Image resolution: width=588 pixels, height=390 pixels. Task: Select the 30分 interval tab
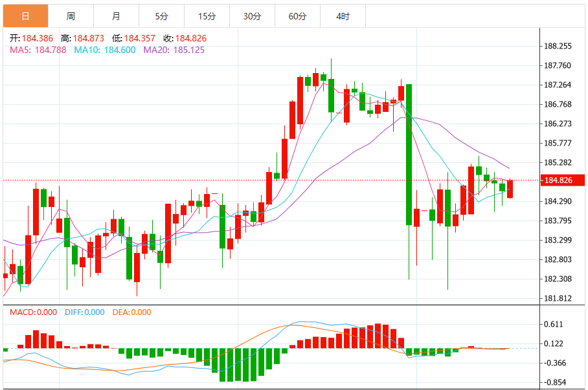click(253, 16)
